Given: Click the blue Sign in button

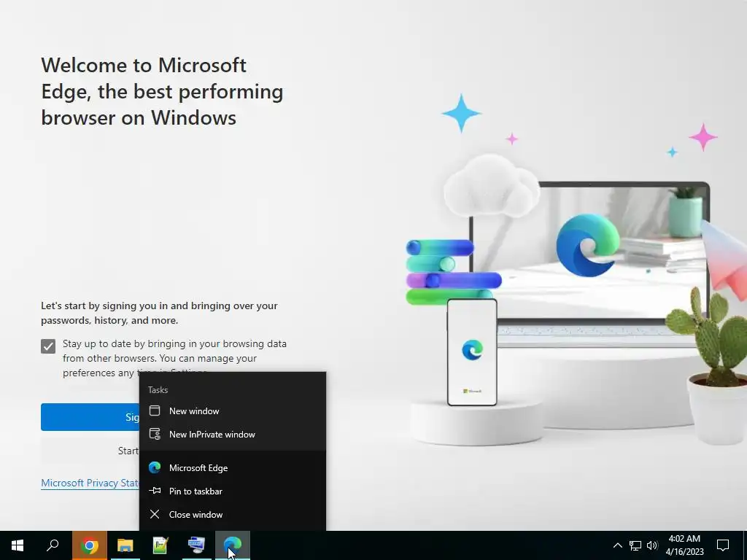Looking at the screenshot, I should tap(90, 417).
